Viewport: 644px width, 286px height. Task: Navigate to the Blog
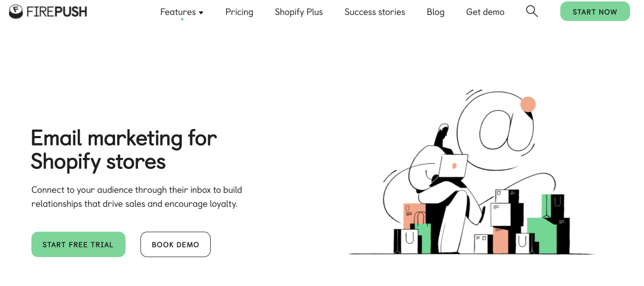pos(435,12)
